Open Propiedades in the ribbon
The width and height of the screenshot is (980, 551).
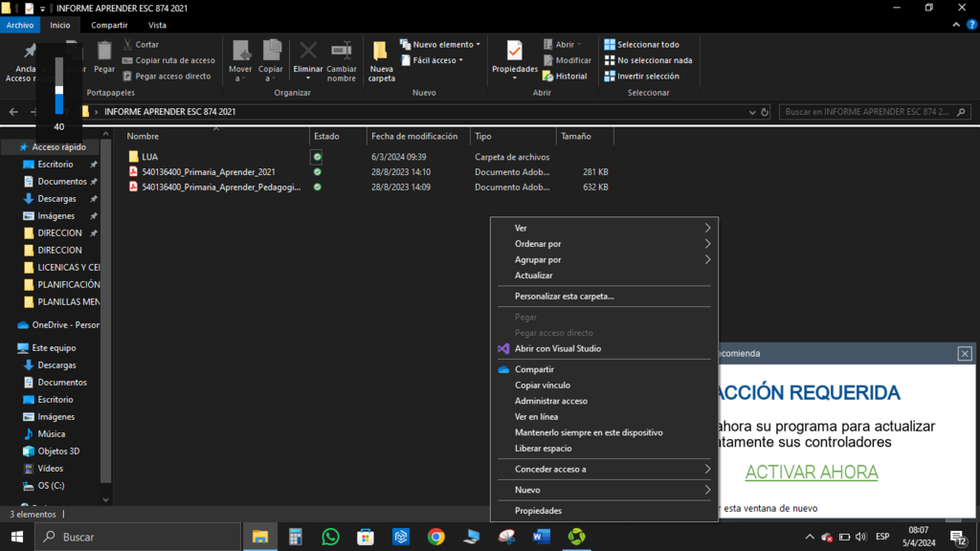coord(514,60)
